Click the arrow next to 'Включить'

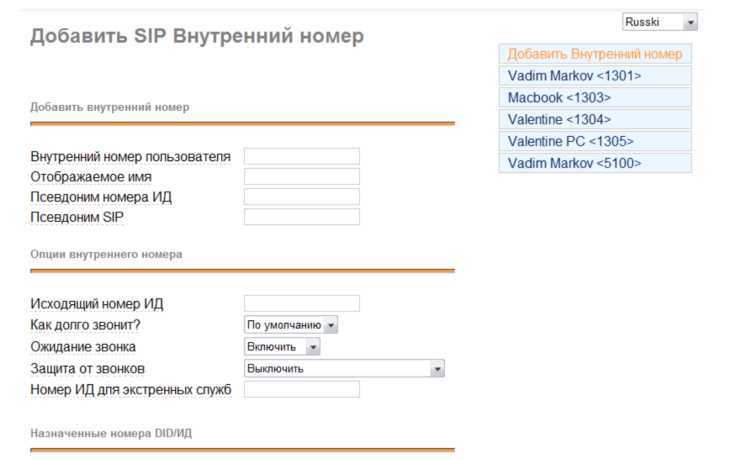tap(313, 346)
